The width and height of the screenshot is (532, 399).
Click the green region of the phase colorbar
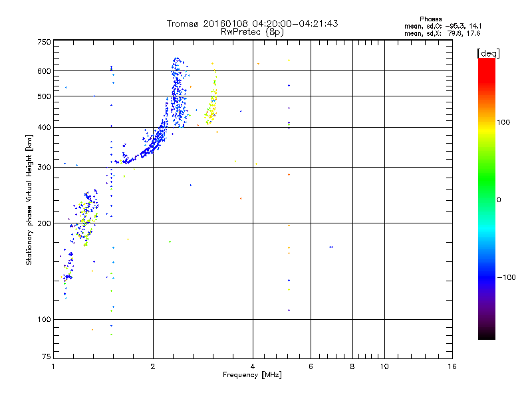pos(487,180)
